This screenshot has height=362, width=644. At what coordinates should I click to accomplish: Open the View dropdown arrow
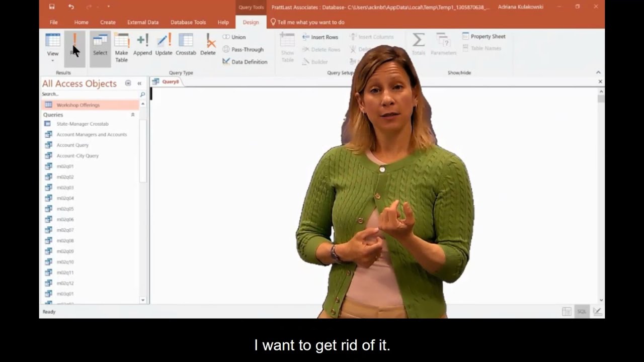point(52,61)
